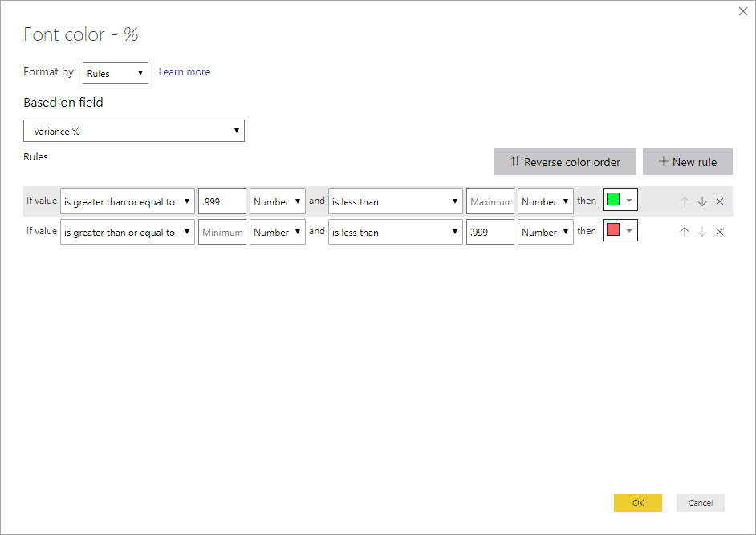Open the Learn more link
Viewport: 756px width, 535px height.
pos(184,72)
